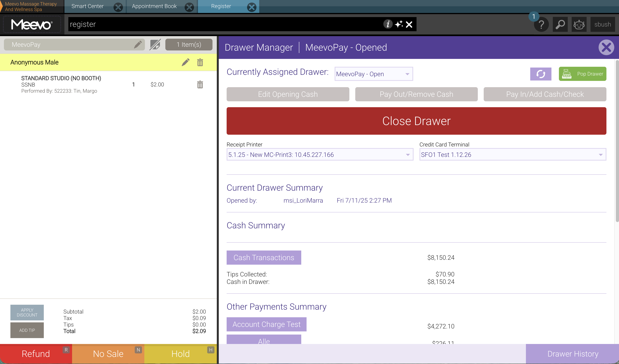This screenshot has height=364, width=619.
Task: Click the Performed By Tin, Margo text
Action: [x=59, y=91]
